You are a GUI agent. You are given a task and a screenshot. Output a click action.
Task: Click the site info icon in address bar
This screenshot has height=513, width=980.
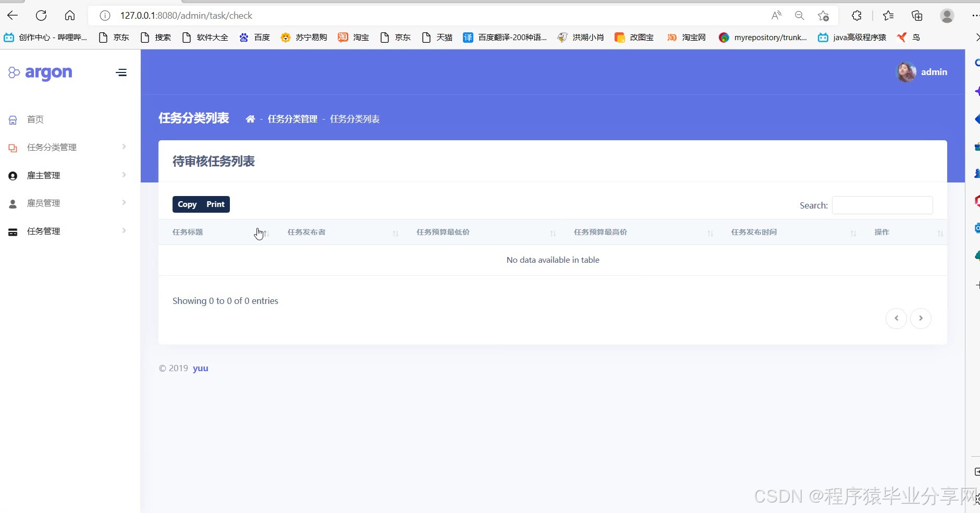point(105,16)
